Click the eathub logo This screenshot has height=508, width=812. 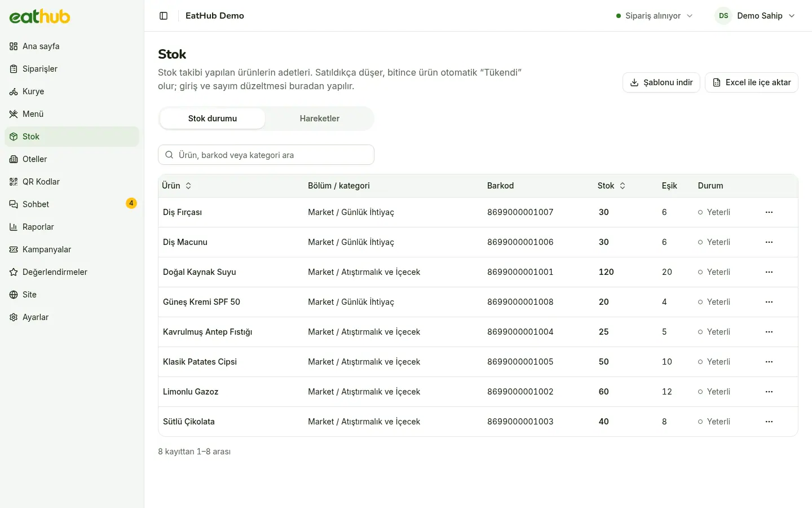coord(39,16)
